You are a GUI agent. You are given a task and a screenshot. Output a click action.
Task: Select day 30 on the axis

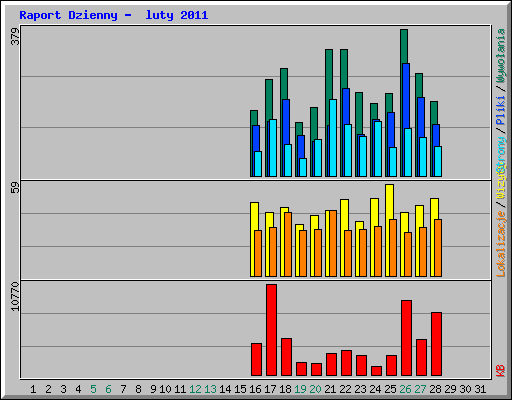click(465, 389)
